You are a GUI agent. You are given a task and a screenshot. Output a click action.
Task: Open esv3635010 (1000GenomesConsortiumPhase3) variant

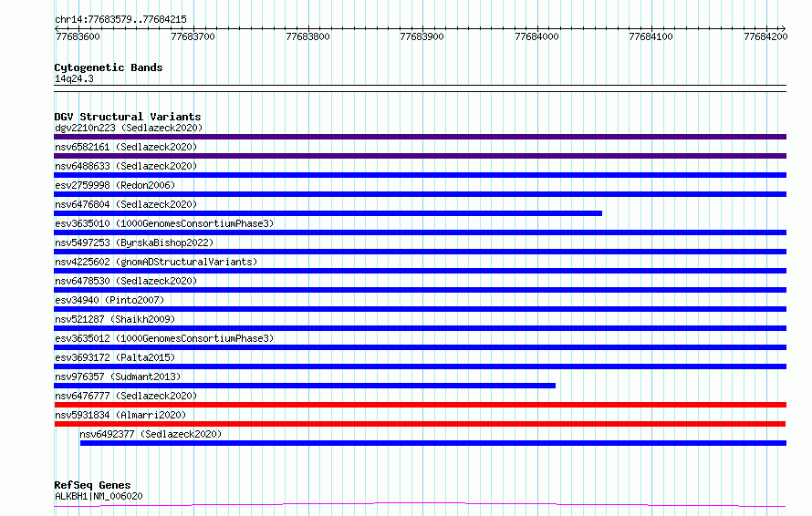click(164, 223)
